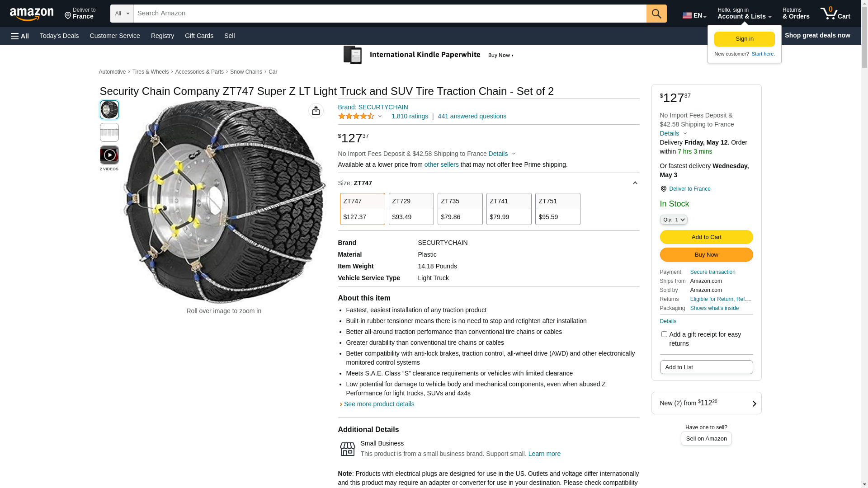Click the Add to Cart button
Screen dimensions: 868x488
(706, 237)
